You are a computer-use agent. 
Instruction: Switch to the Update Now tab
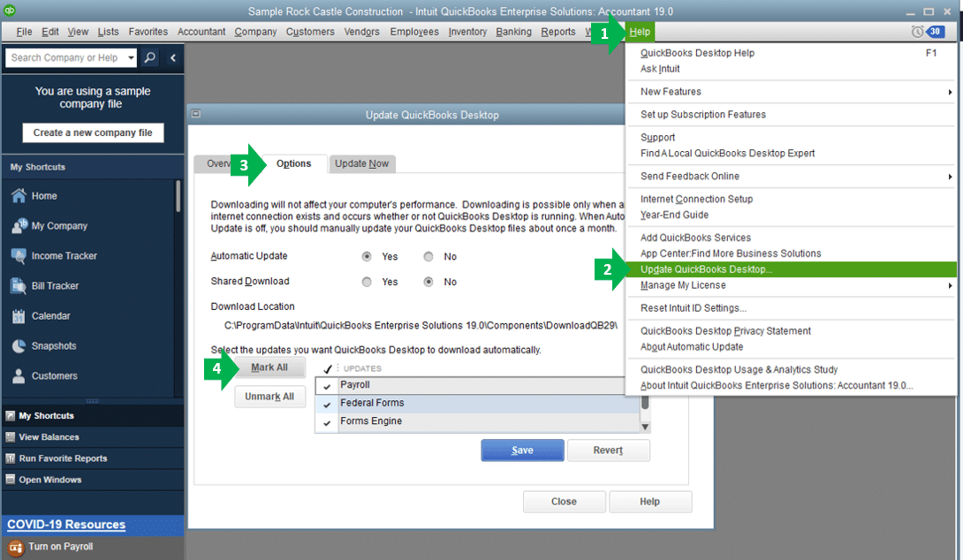362,163
